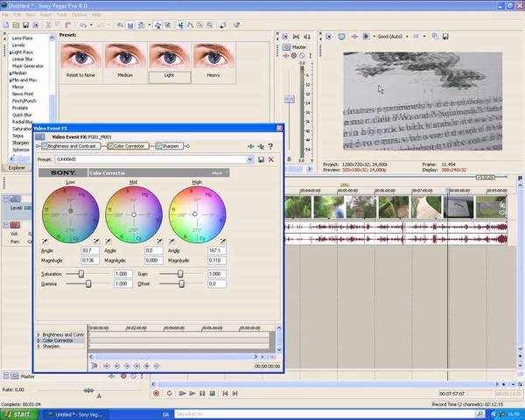Viewport: 525px width, 420px height.
Task: Click the Master volume fader handle
Action: (x=290, y=99)
